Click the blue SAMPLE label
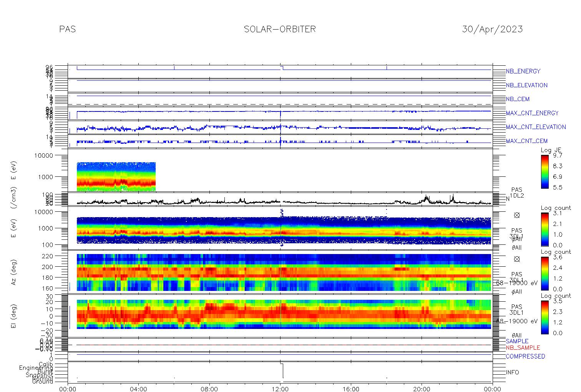 [517, 341]
